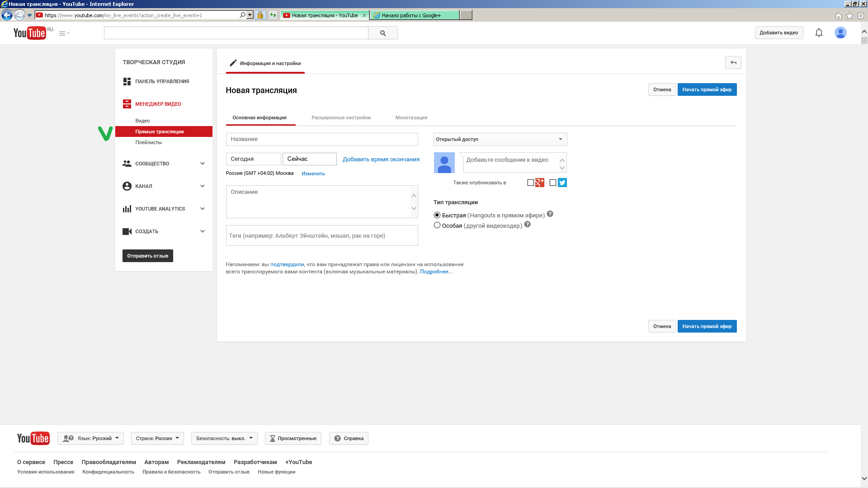Click the Изменить time zone link
This screenshot has height=488, width=868.
(x=313, y=174)
